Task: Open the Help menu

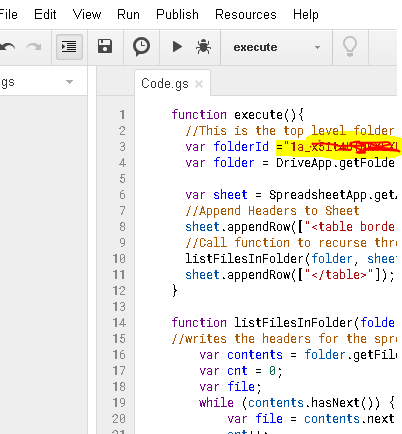Action: click(x=306, y=15)
